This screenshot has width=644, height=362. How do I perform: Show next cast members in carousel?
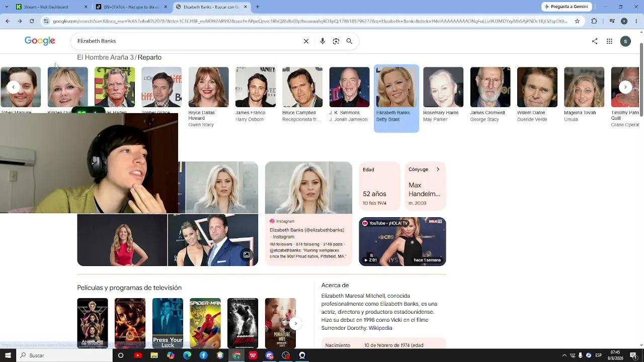click(625, 87)
